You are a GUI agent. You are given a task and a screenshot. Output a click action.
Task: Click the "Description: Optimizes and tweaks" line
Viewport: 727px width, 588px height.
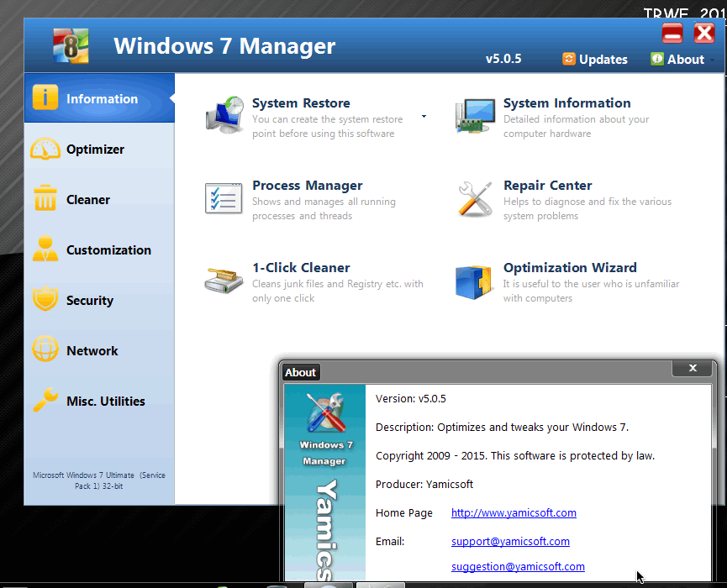pyautogui.click(x=502, y=427)
